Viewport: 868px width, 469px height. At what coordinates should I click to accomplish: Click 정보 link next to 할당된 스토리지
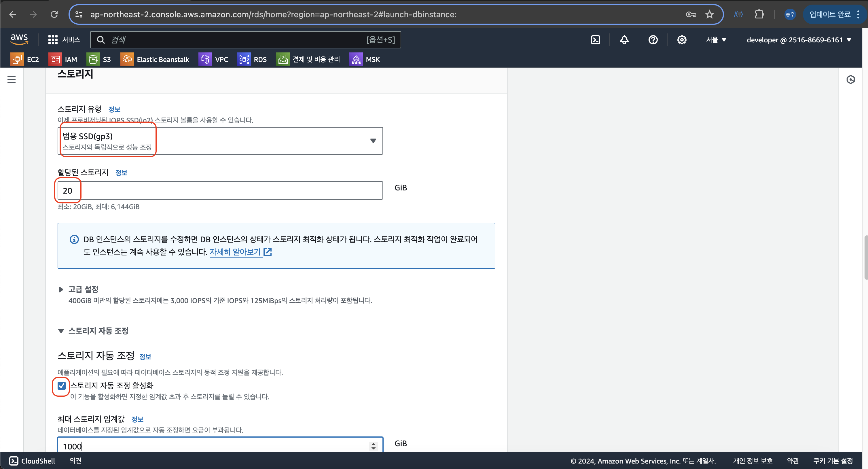(x=121, y=173)
